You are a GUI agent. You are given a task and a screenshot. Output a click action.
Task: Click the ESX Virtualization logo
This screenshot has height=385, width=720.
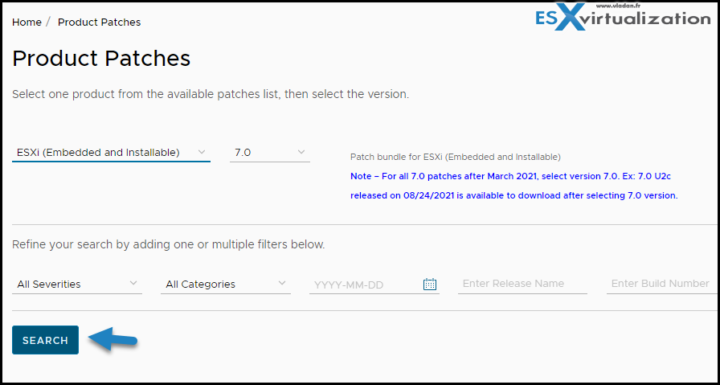[623, 17]
